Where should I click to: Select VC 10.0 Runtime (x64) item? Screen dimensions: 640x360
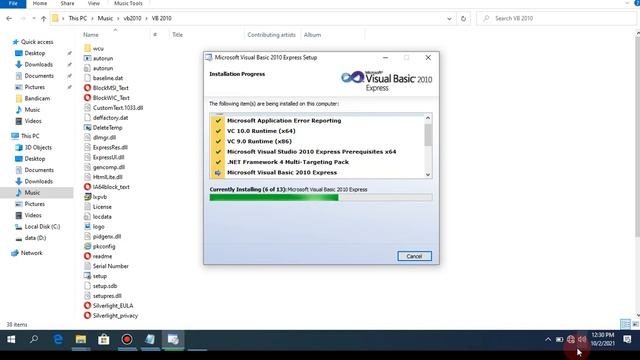pyautogui.click(x=261, y=131)
